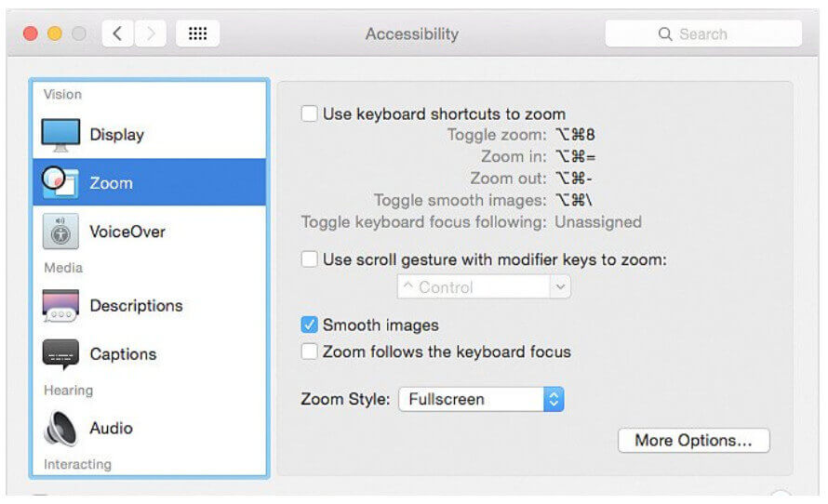Click the forward navigation arrow
Image resolution: width=828 pixels, height=504 pixels.
tap(149, 34)
